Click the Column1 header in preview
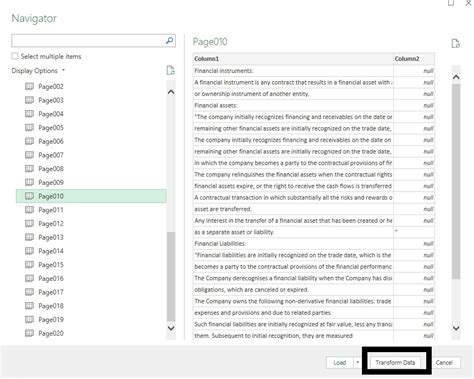Image resolution: width=474 pixels, height=379 pixels. 293,59
